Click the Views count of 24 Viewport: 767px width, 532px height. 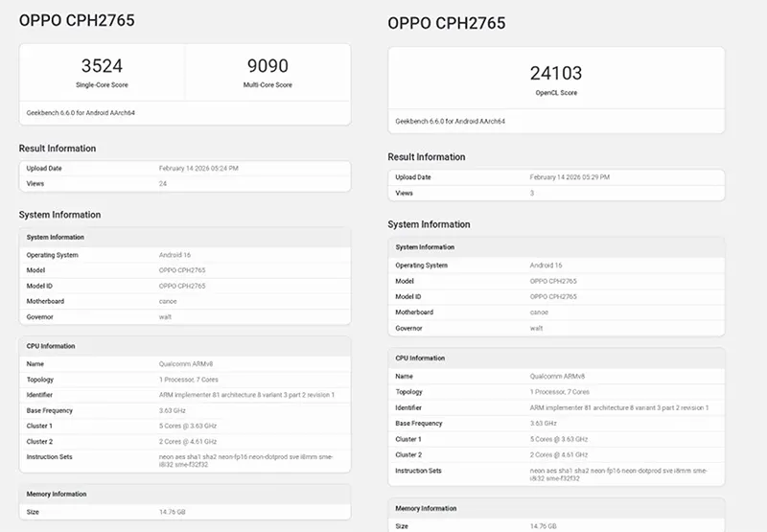pos(162,182)
